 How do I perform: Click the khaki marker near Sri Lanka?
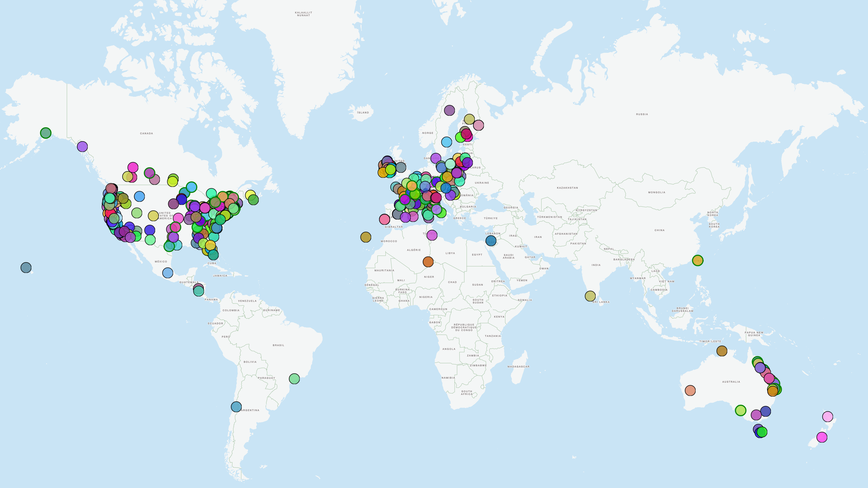(x=590, y=296)
